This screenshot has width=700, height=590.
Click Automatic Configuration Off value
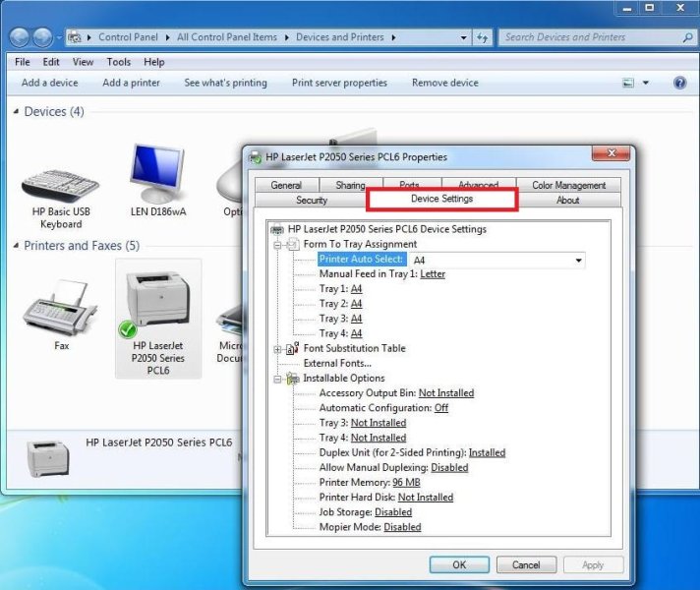pyautogui.click(x=441, y=408)
